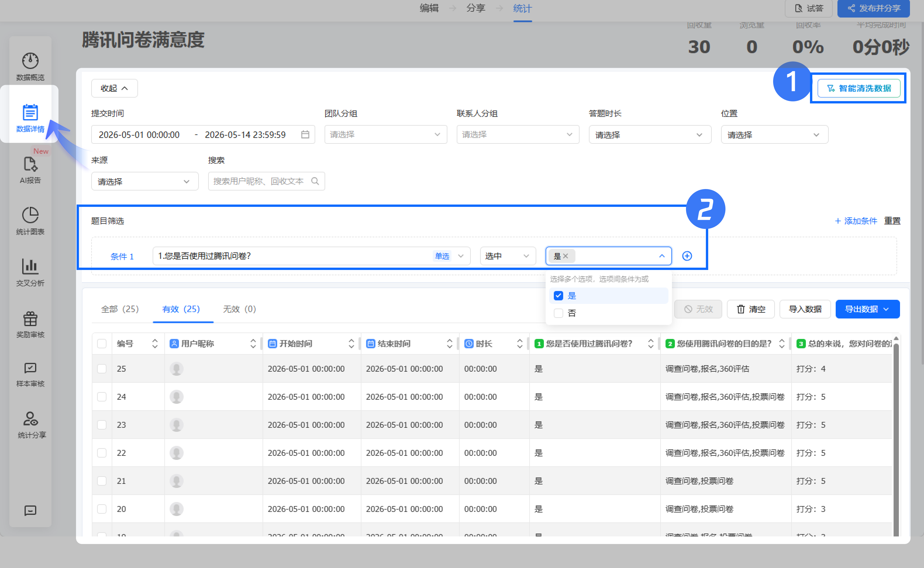Click the circled plus icon beside condition 1
Viewport: 924px width, 568px height.
pos(687,256)
